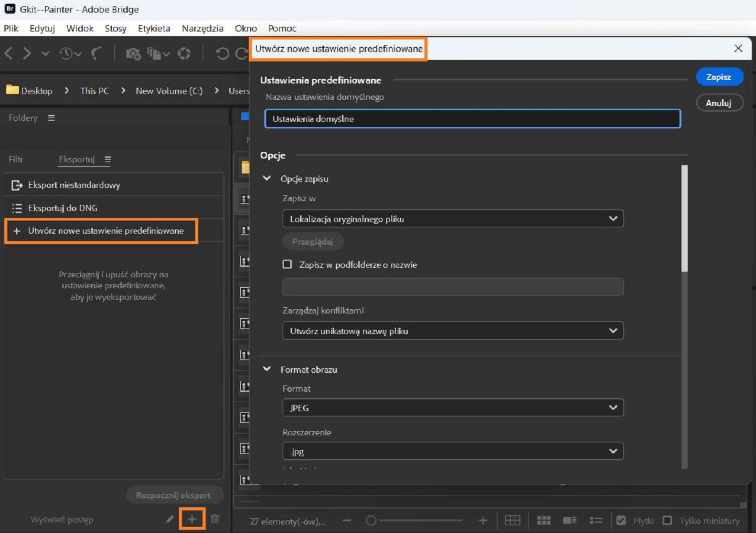Collapse the Format obrazu section
Screen dimensions: 756x533
(x=267, y=369)
